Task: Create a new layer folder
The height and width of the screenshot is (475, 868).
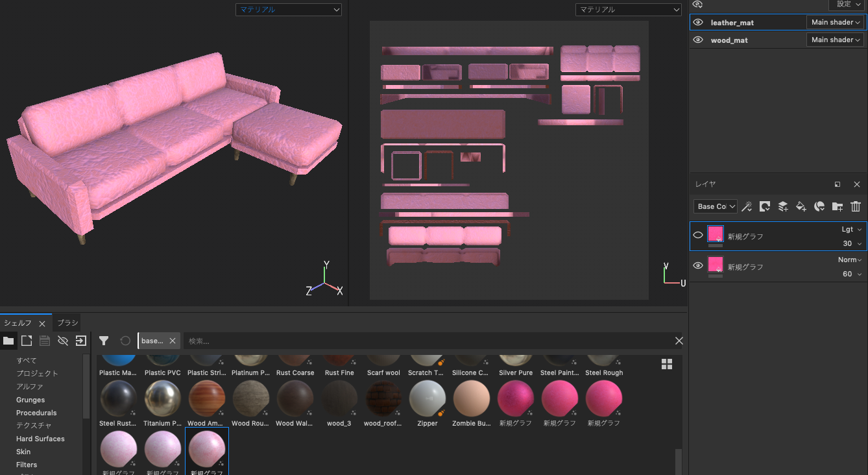Action: click(x=838, y=206)
